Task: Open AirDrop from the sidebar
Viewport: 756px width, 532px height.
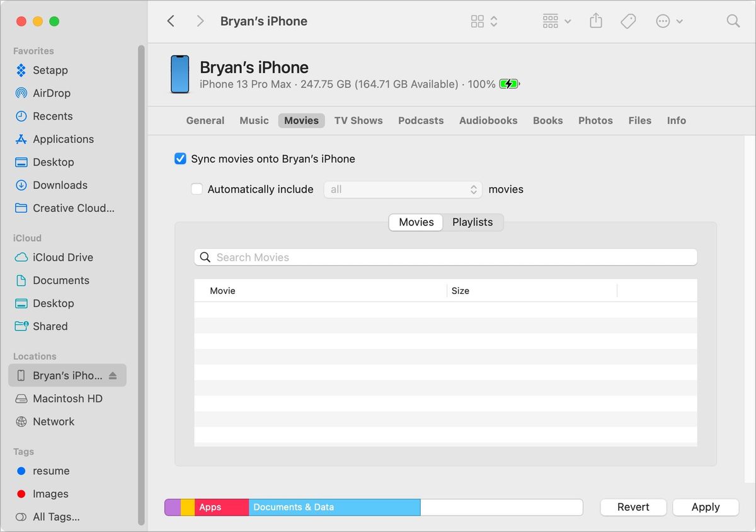Action: [x=50, y=93]
